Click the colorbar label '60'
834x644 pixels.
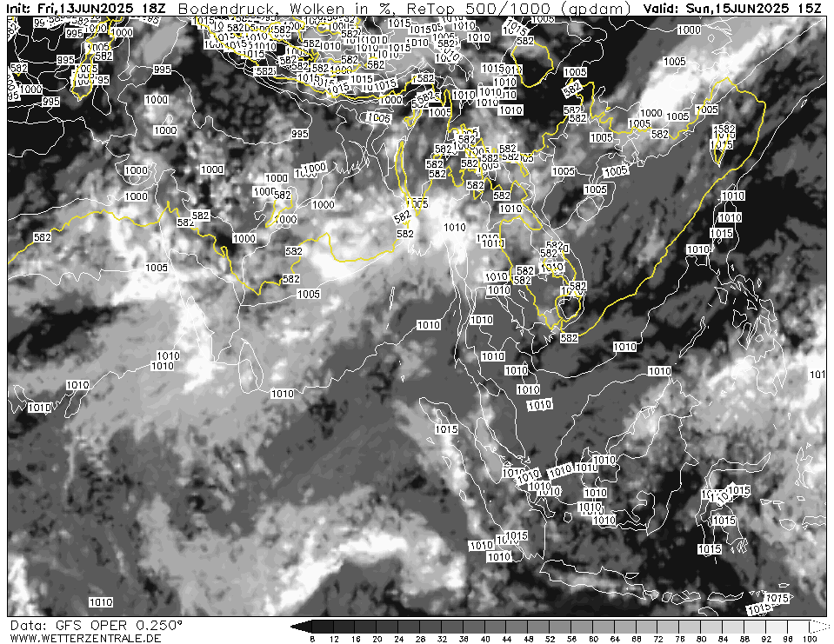pos(593,639)
